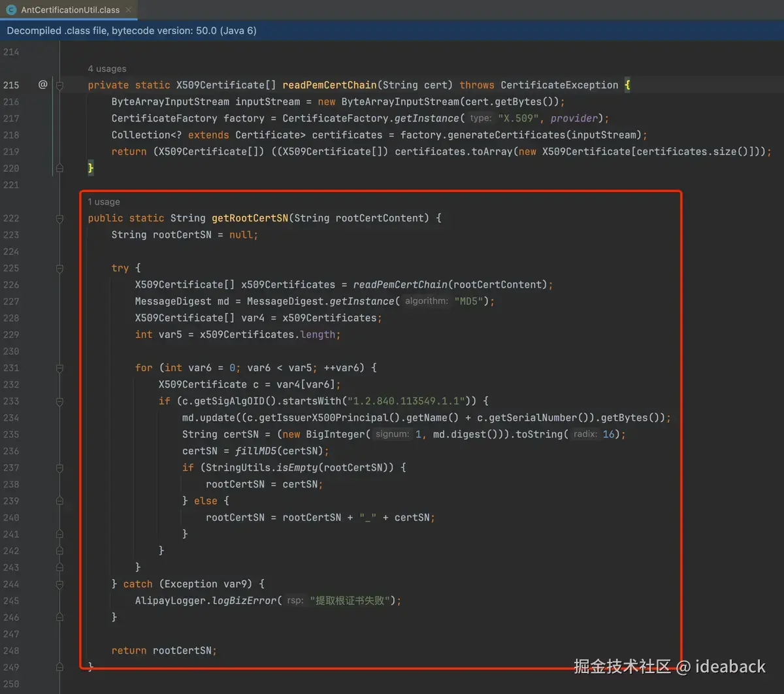
Task: Fold the catch block at line 244
Action: (x=59, y=584)
